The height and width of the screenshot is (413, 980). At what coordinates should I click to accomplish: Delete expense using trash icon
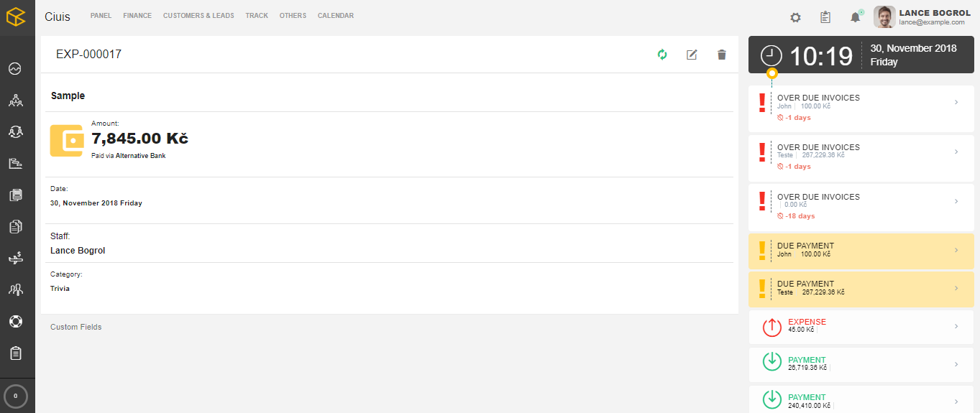click(722, 55)
